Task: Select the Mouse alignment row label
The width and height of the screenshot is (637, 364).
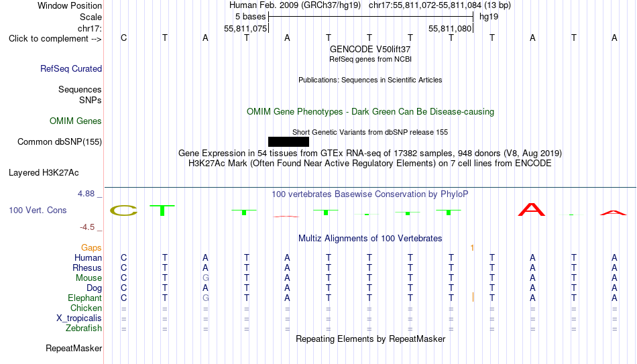Action: 89,278
